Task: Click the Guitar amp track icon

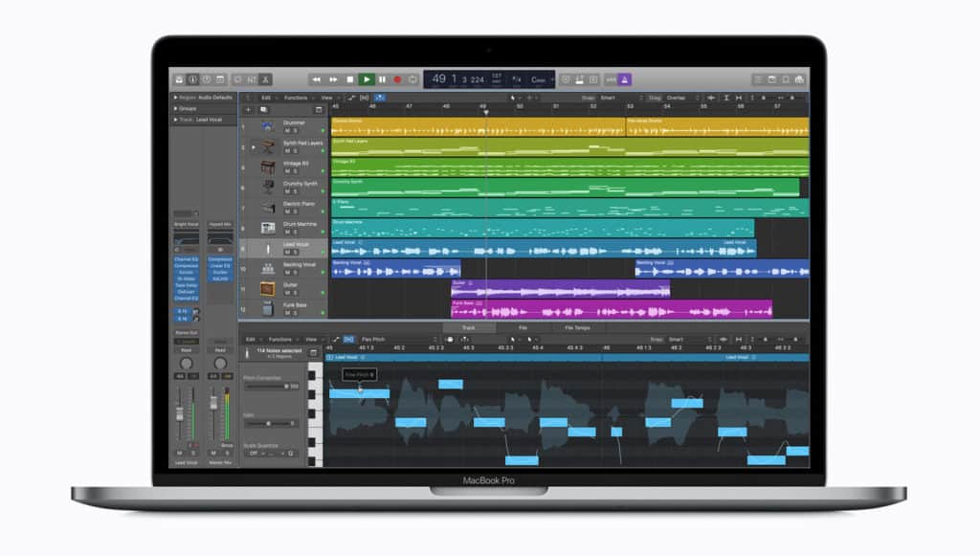Action: tap(268, 288)
